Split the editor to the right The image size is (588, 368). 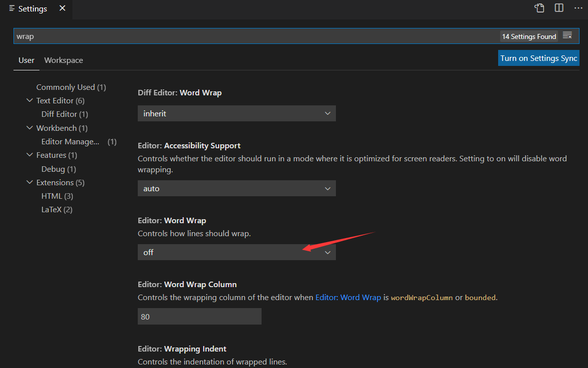pyautogui.click(x=559, y=8)
